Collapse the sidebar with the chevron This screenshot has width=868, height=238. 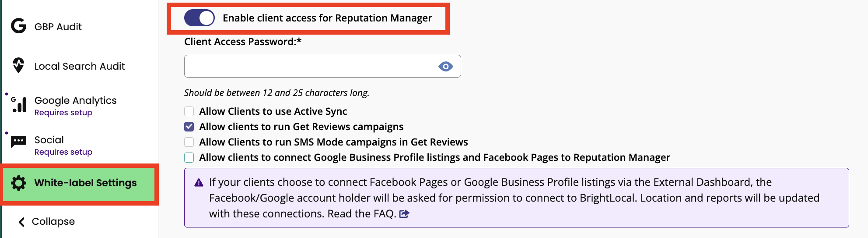[x=21, y=222]
